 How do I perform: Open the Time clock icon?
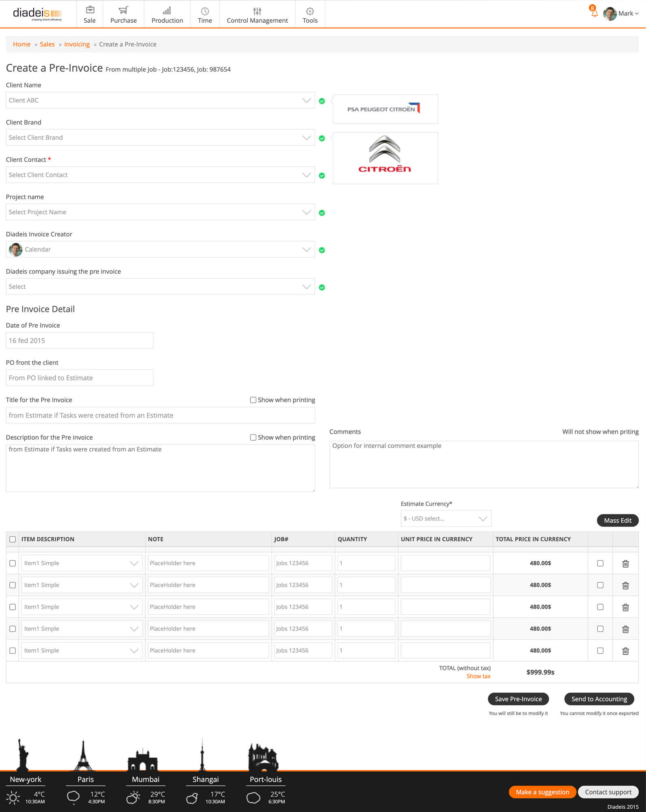click(x=205, y=11)
